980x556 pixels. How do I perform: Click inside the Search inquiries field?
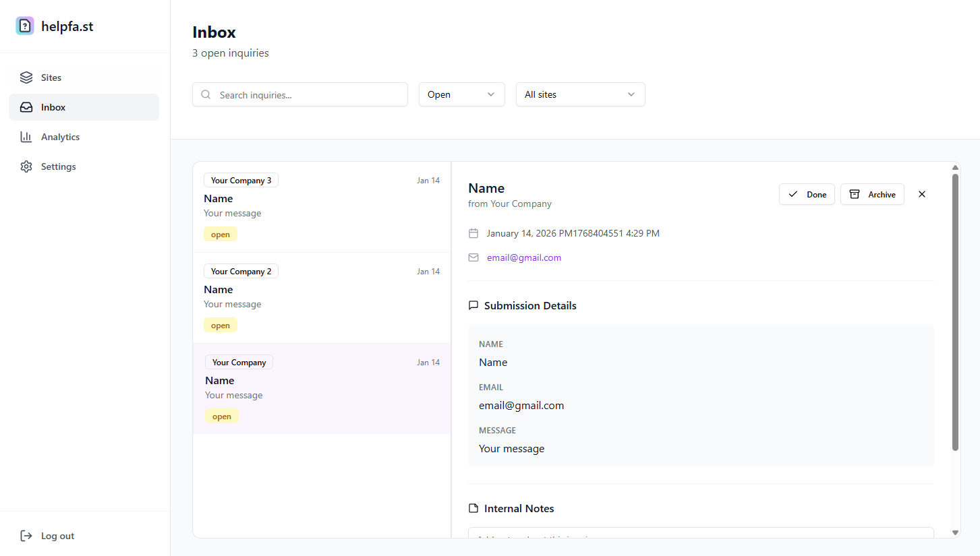[299, 94]
